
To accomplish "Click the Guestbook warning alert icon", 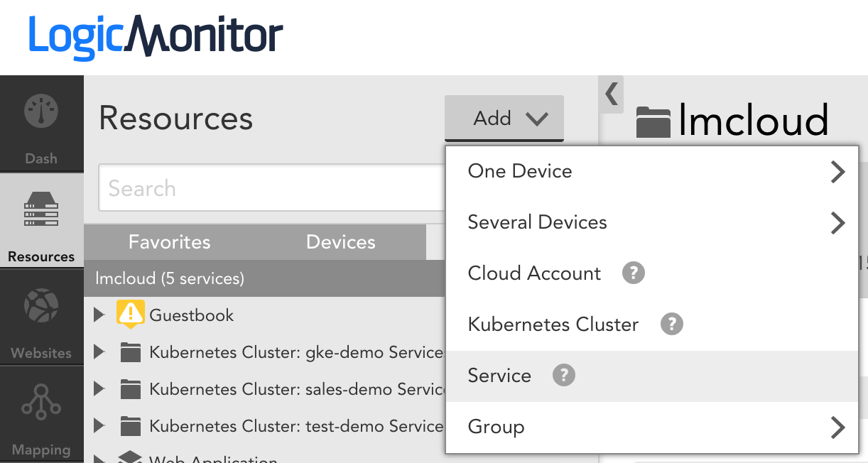I will [x=131, y=315].
